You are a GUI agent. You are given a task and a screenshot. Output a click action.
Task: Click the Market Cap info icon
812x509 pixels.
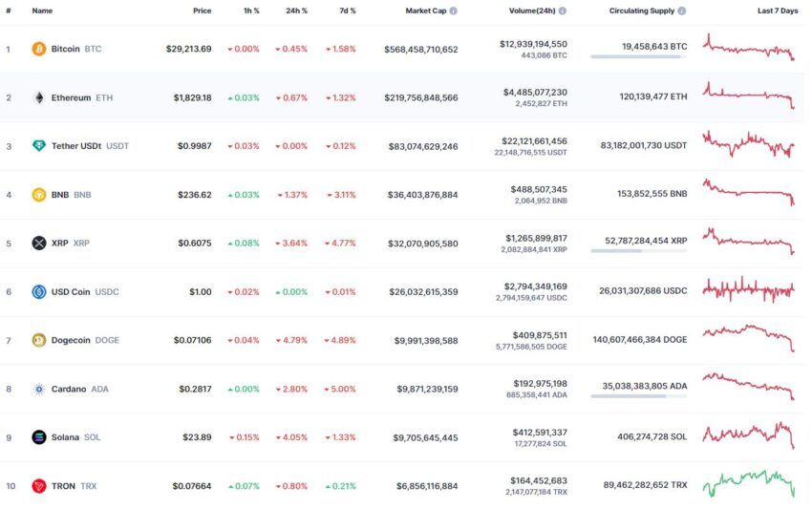(453, 11)
